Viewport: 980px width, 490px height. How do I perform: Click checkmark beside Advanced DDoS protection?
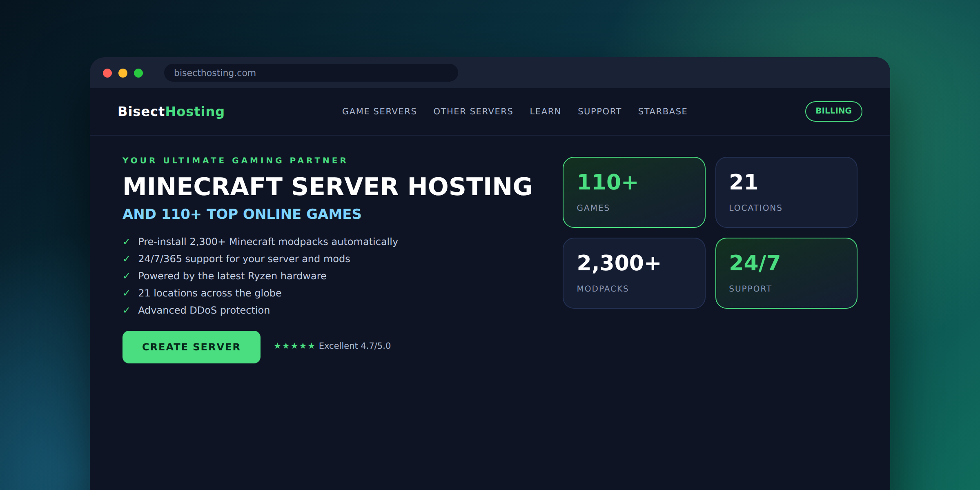click(x=126, y=310)
